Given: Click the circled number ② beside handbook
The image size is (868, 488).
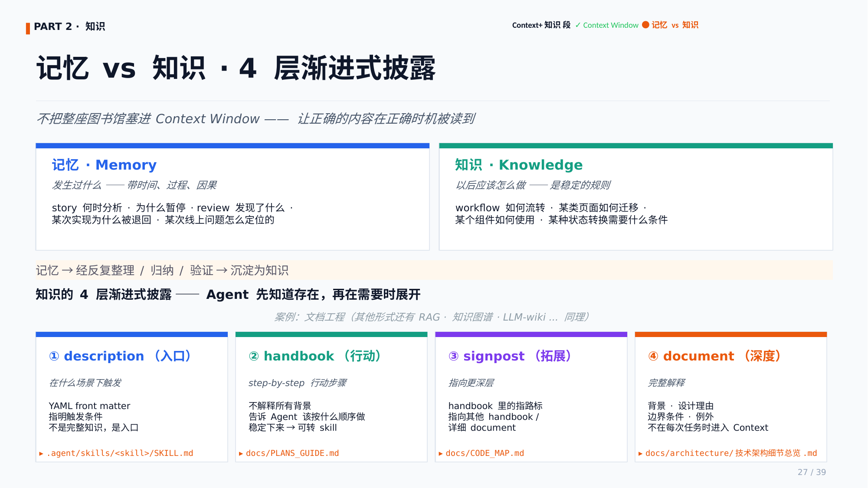Looking at the screenshot, I should pos(254,356).
